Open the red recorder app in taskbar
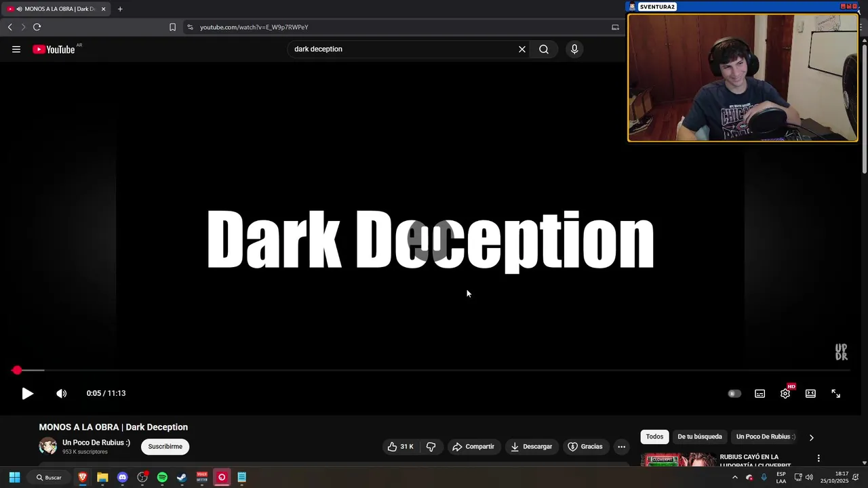868x488 pixels. 222,477
